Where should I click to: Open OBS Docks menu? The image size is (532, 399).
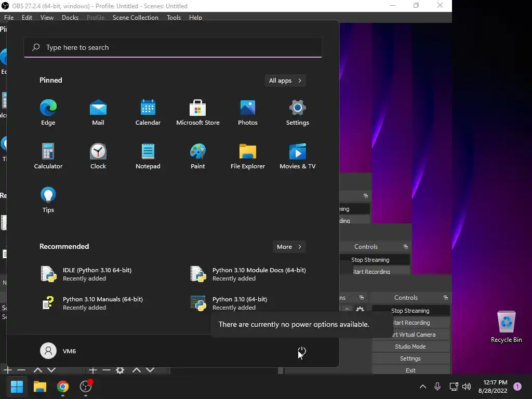[x=70, y=17]
